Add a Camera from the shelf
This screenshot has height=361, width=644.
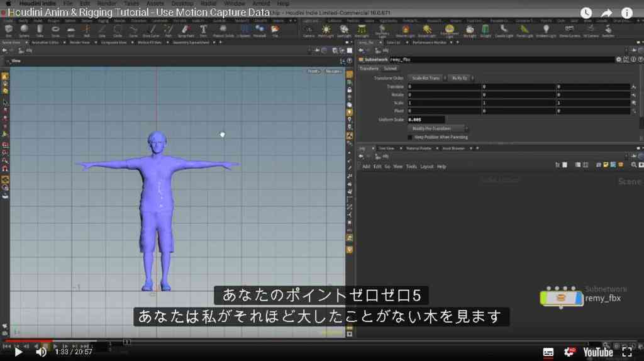(308, 31)
